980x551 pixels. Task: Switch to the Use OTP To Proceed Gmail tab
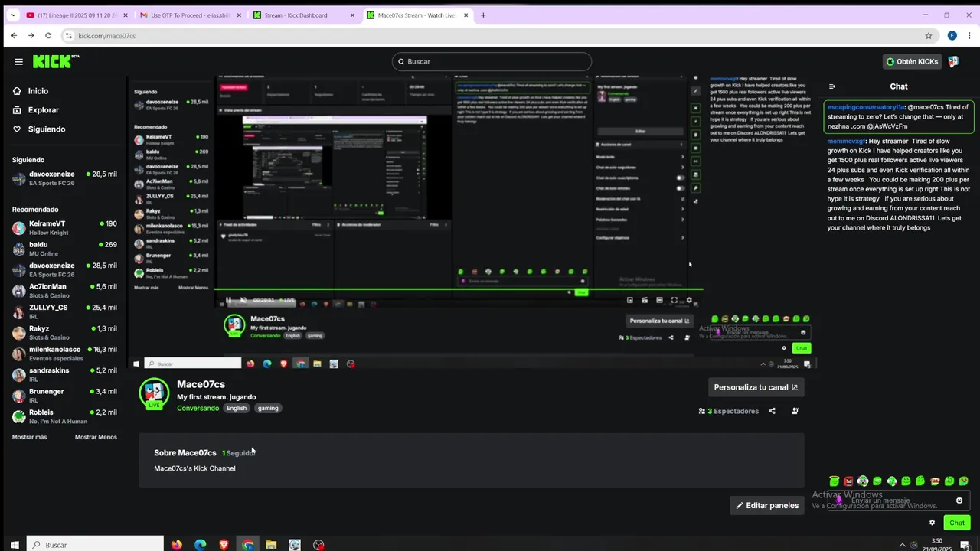[189, 15]
